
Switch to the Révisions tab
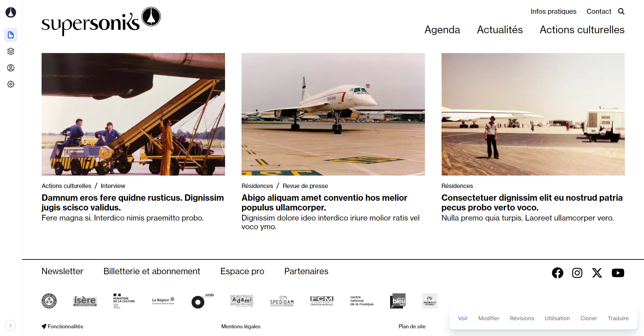click(x=522, y=318)
